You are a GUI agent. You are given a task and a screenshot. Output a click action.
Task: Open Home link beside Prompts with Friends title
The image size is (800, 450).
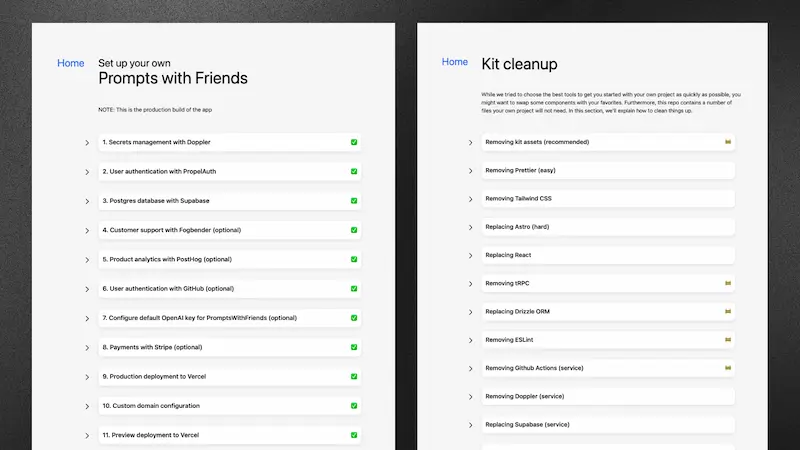pos(71,63)
